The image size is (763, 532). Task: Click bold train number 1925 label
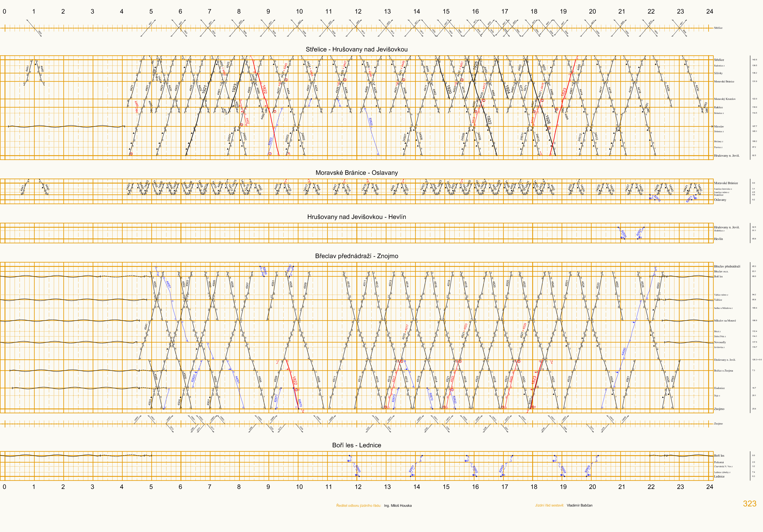coord(476,65)
